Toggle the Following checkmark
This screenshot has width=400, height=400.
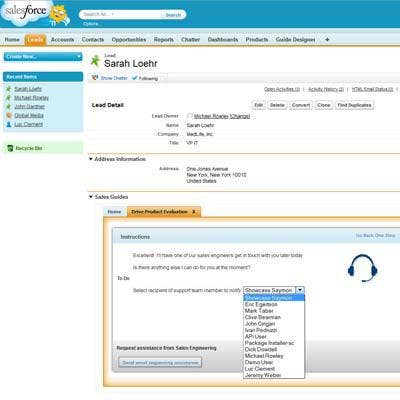(x=135, y=78)
